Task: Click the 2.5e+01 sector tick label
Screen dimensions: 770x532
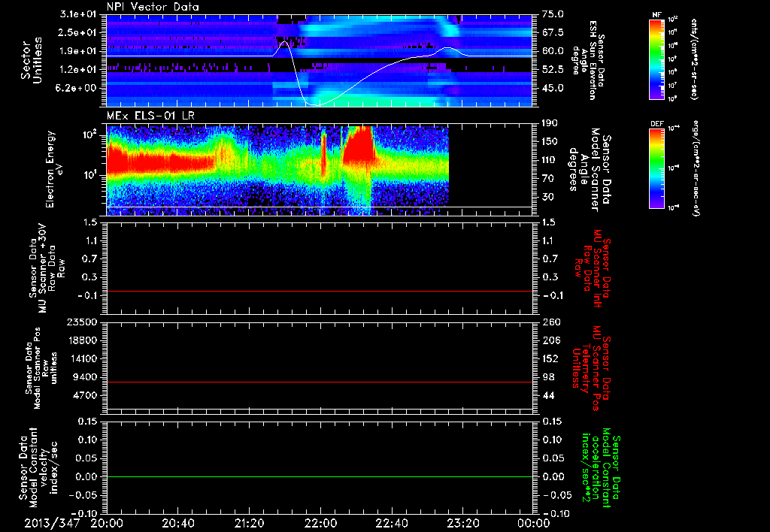Action: point(78,32)
